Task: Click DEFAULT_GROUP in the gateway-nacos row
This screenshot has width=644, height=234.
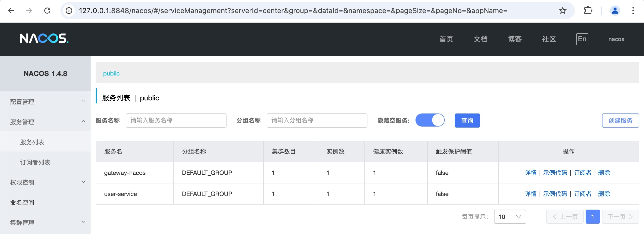Action: click(207, 173)
